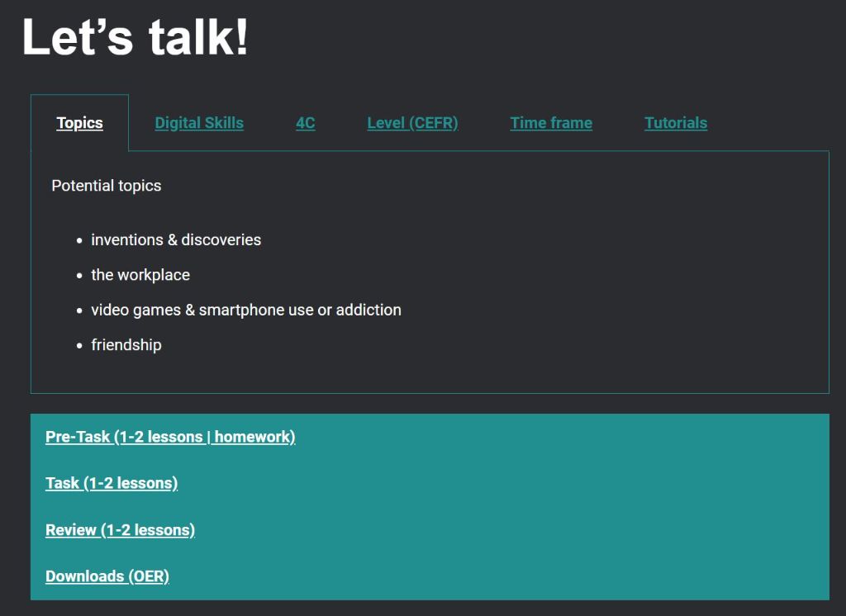The width and height of the screenshot is (846, 616).
Task: Switch to the Level (CEFR) tab
Action: [x=412, y=123]
